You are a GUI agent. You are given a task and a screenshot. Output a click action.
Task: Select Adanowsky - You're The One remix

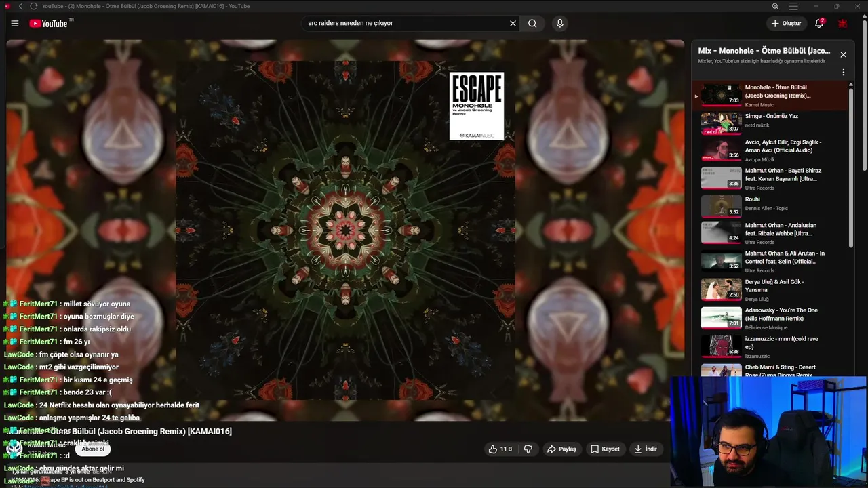coord(770,318)
